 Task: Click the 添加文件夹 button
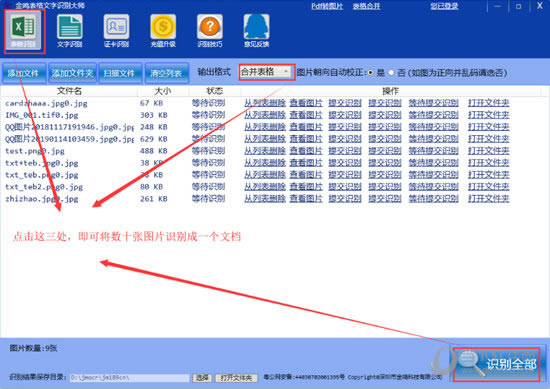pyautogui.click(x=72, y=73)
